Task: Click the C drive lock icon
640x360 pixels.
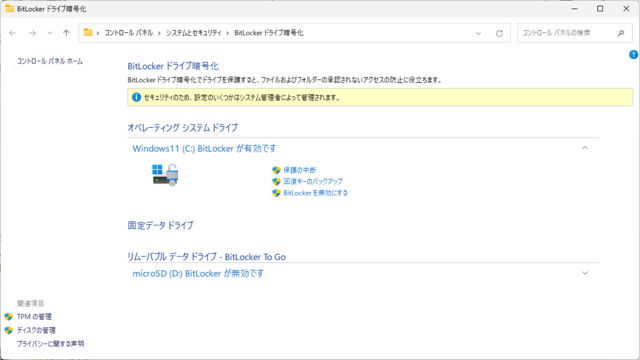Action: pyautogui.click(x=166, y=175)
